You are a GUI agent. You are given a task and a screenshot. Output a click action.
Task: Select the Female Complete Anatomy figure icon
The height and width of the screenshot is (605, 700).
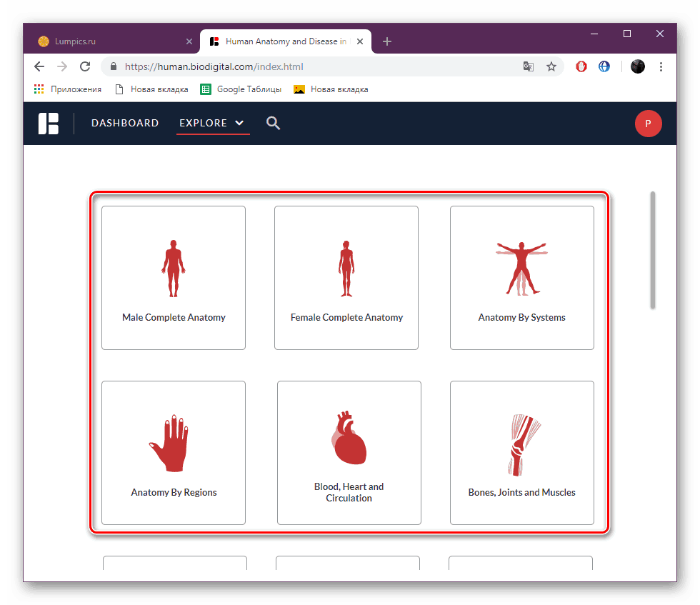[x=346, y=266]
